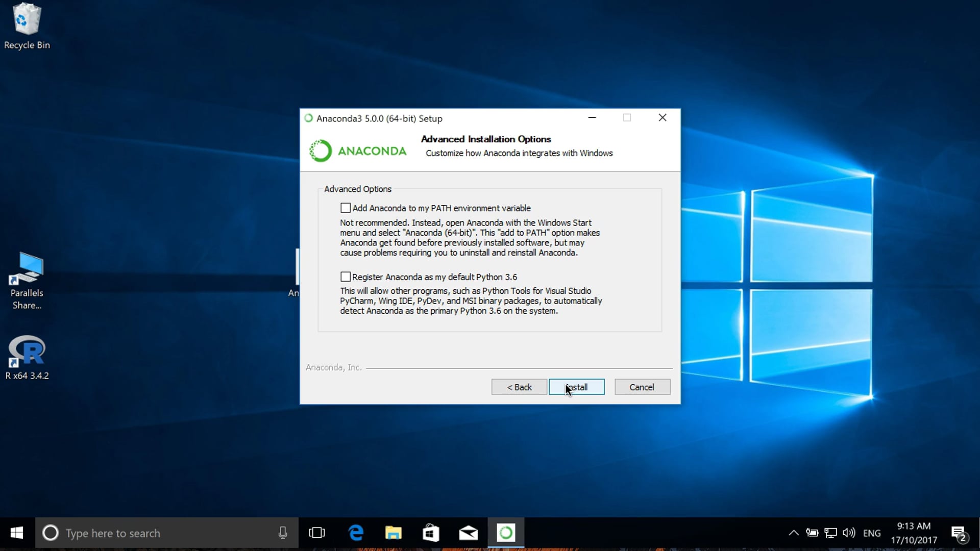Register Anaconda as default Python 3.6
The height and width of the screenshot is (551, 980).
[x=346, y=276]
